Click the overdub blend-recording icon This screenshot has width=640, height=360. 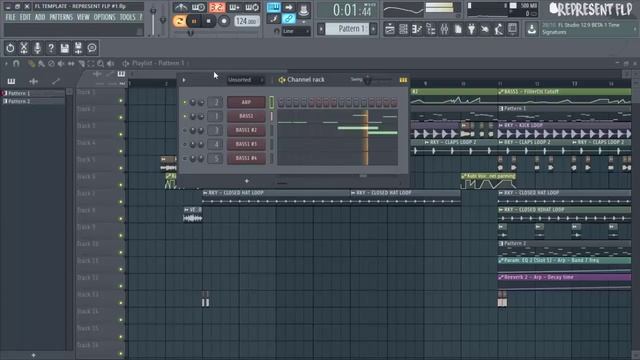234,7
